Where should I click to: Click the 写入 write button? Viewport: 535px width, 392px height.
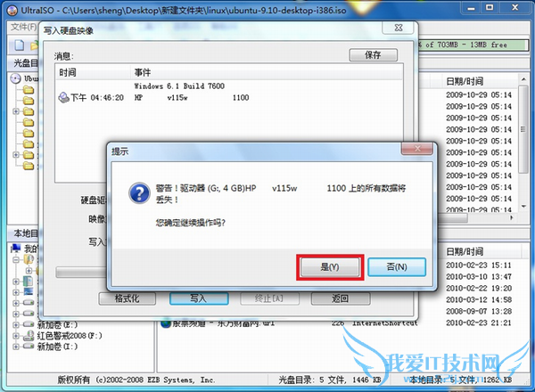(x=199, y=298)
